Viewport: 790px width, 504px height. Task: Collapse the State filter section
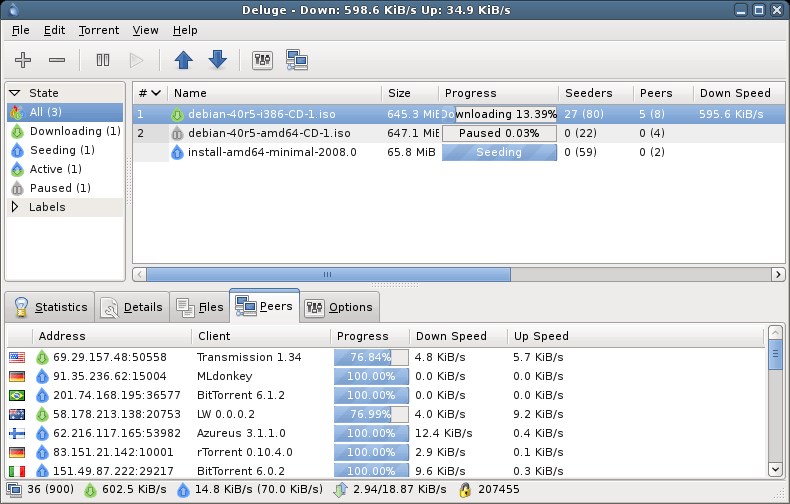click(x=15, y=93)
